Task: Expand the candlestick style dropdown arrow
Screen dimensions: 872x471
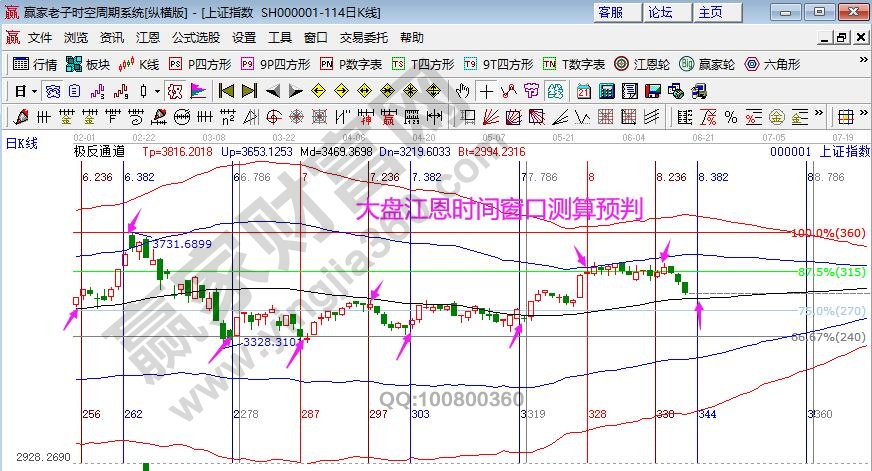Action: click(x=156, y=91)
